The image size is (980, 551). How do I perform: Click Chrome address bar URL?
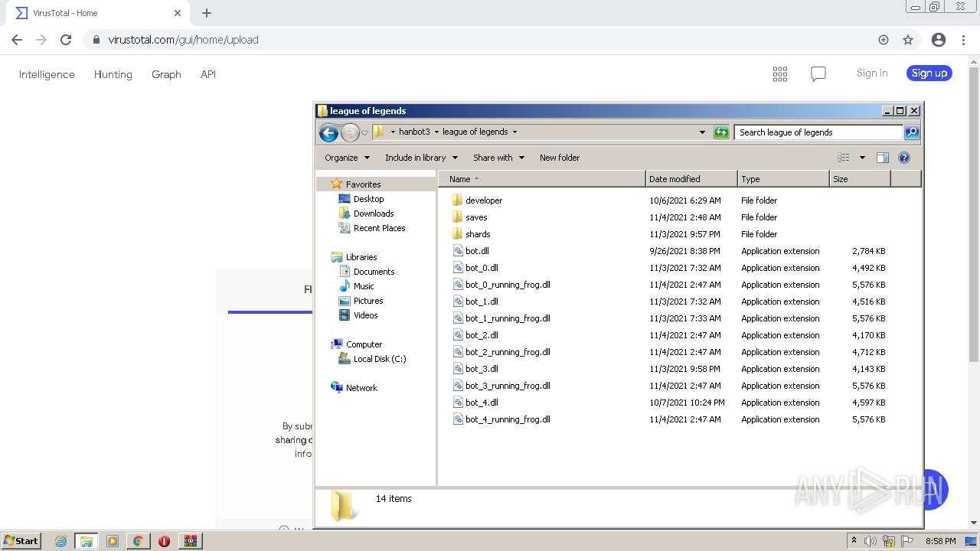(183, 40)
